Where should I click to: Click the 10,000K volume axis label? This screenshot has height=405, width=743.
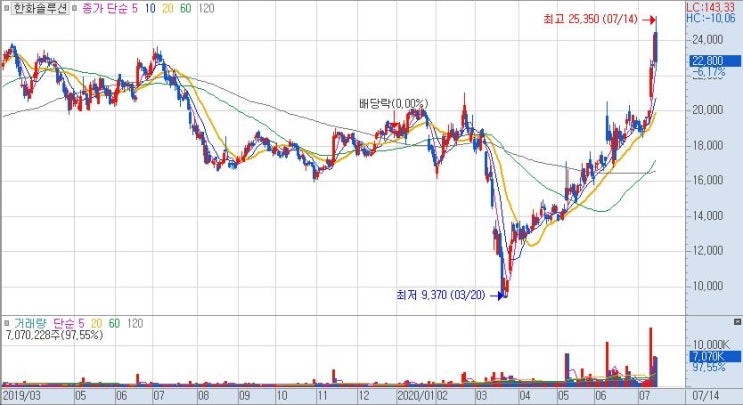point(711,344)
